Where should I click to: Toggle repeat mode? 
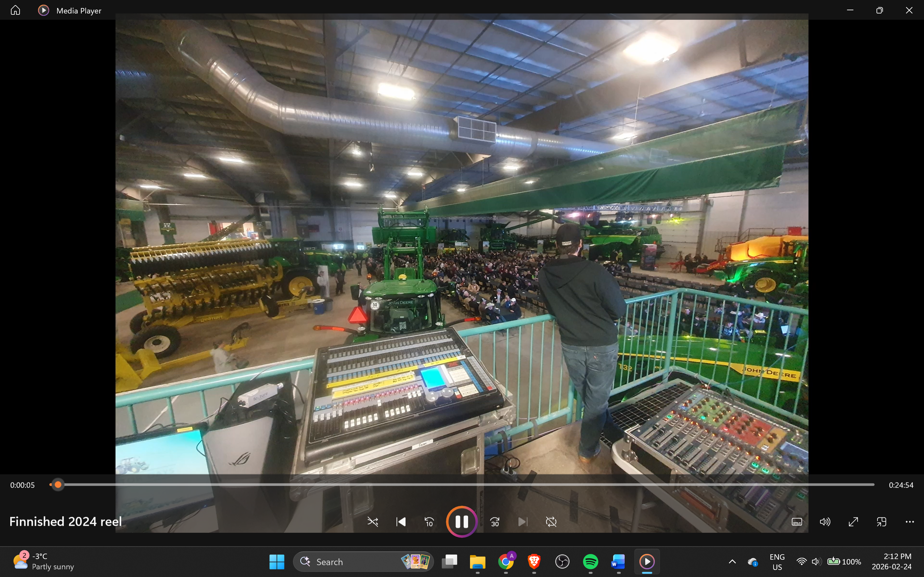pyautogui.click(x=551, y=522)
